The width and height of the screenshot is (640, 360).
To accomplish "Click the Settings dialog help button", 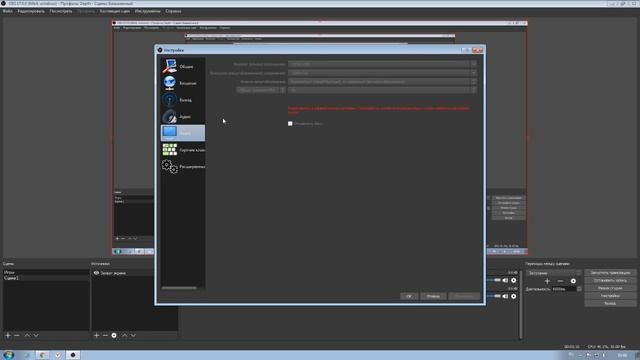I will click(466, 50).
